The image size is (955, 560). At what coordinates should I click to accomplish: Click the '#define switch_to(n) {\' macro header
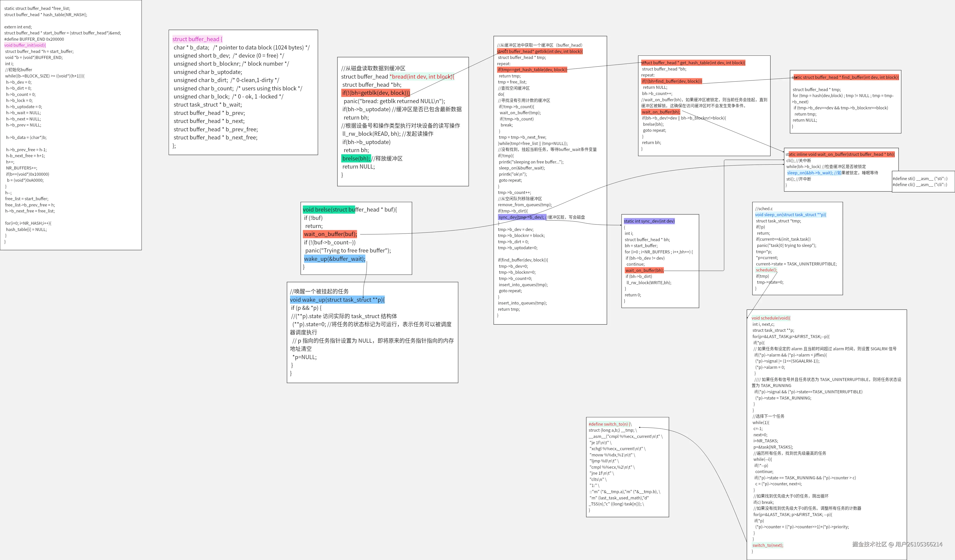pos(610,424)
